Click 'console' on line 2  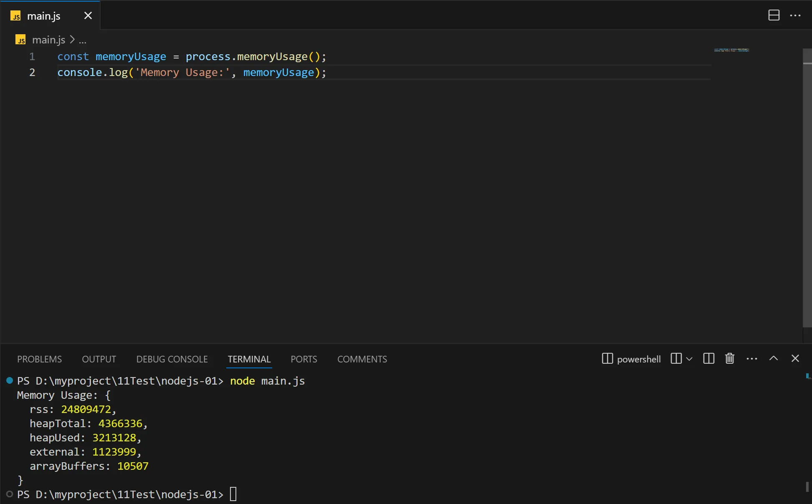(80, 72)
